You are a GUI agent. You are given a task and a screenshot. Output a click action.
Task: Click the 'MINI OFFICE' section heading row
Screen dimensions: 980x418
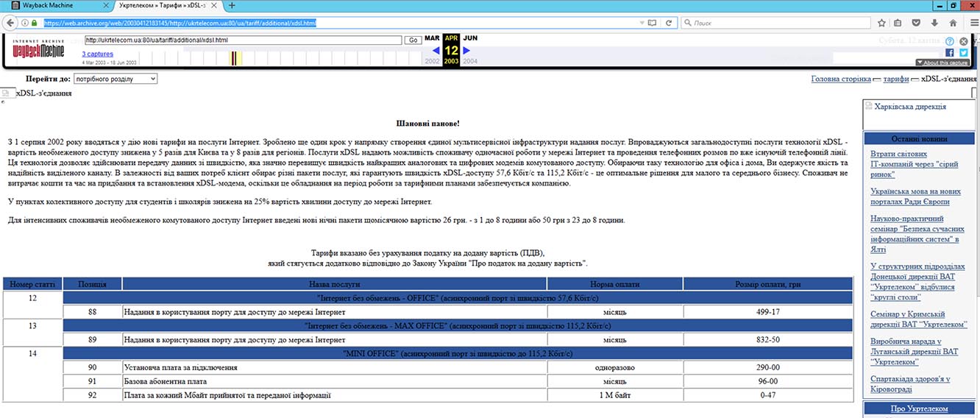[x=457, y=354]
